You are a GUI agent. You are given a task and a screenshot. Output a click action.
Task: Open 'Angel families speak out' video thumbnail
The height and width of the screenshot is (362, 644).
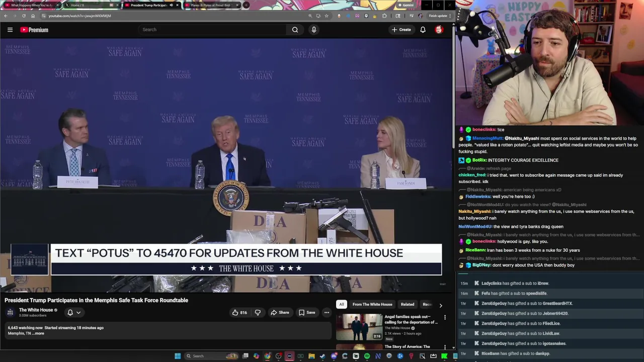pos(359,327)
